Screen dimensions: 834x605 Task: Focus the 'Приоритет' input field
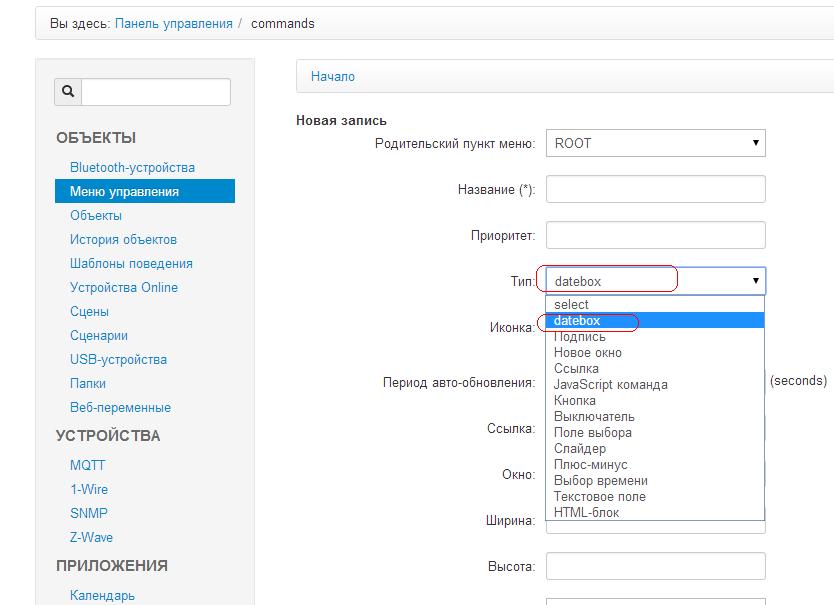(655, 235)
